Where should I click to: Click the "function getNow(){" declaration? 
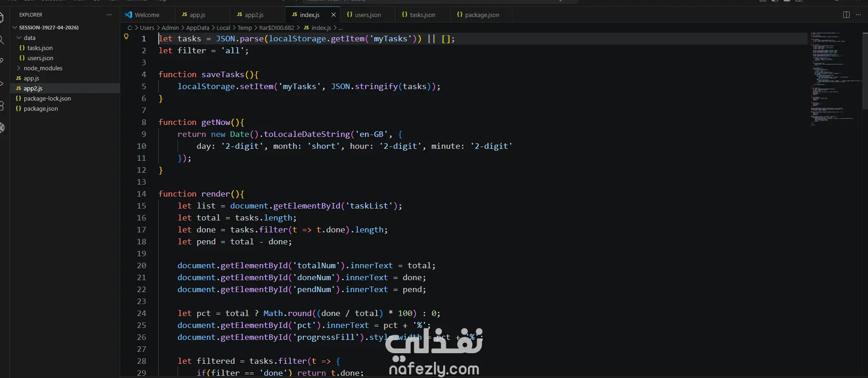click(201, 122)
